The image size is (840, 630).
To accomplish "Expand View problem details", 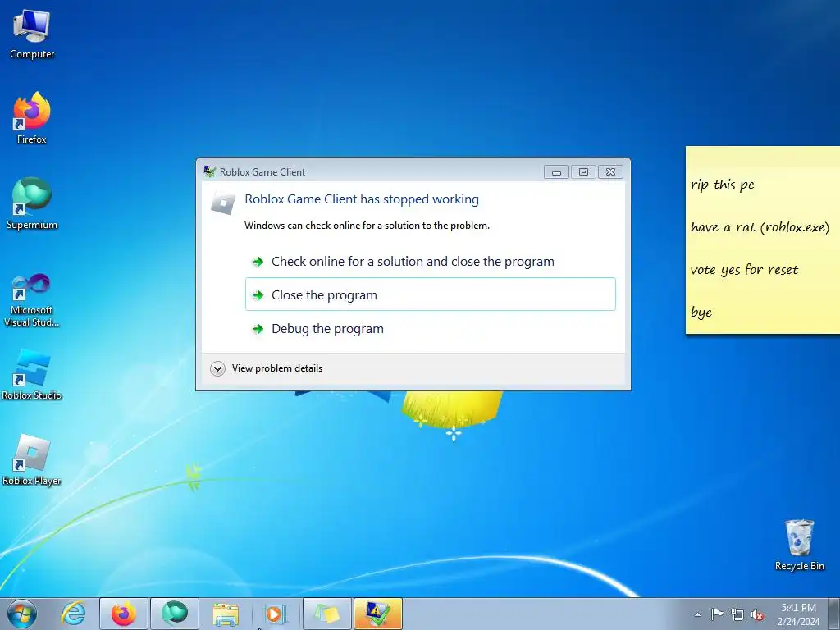I will pyautogui.click(x=267, y=368).
